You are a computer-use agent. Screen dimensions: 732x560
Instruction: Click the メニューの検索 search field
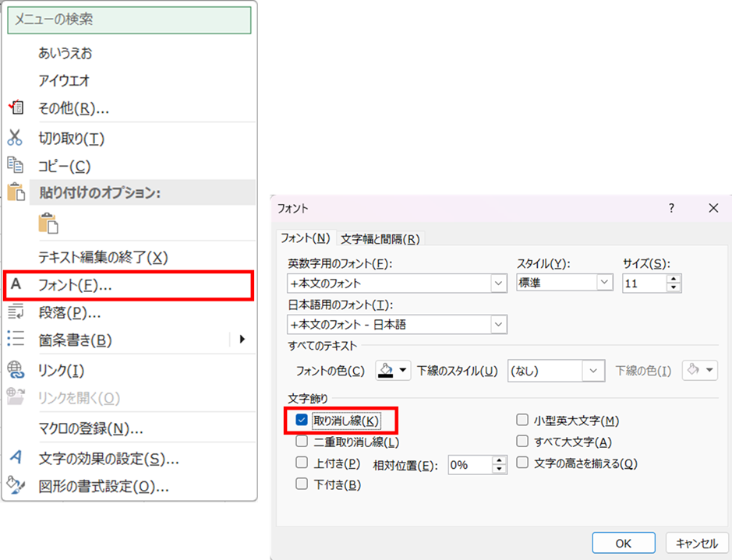[129, 19]
